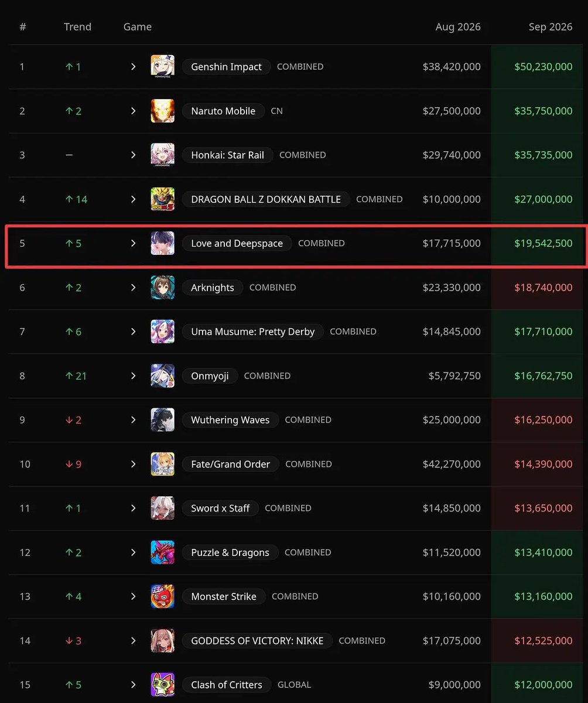Click the GODDESS OF VICTORY: NIKKE label

[257, 641]
